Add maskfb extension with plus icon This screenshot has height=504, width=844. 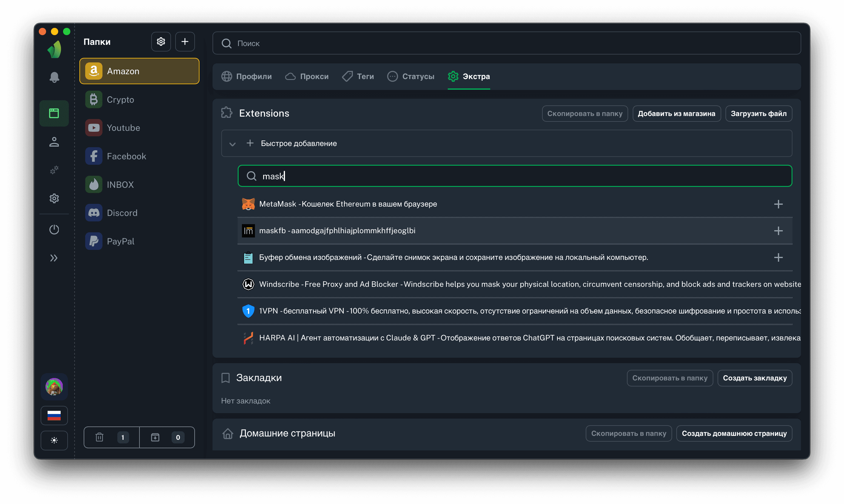pyautogui.click(x=778, y=231)
